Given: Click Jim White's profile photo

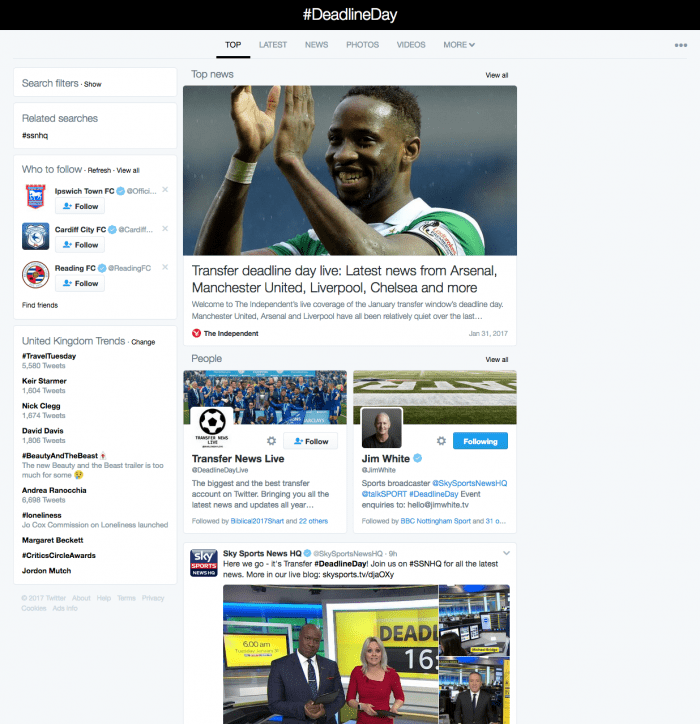Looking at the screenshot, I should pyautogui.click(x=381, y=428).
